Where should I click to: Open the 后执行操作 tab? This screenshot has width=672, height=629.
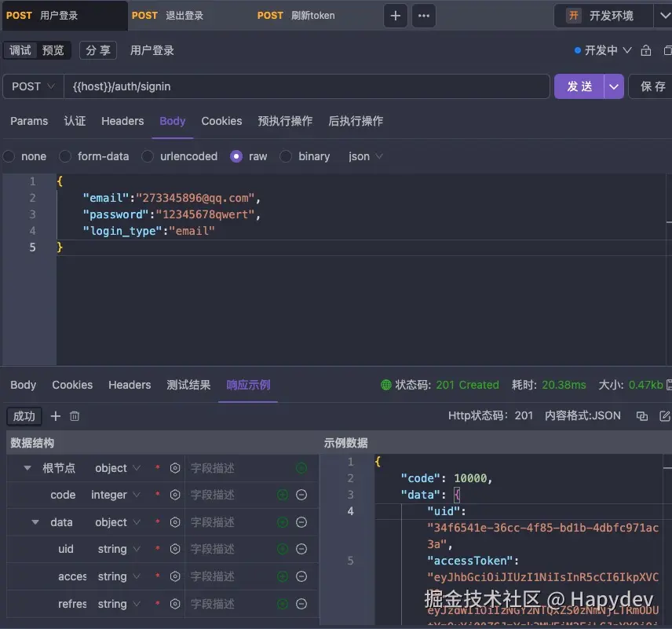point(356,122)
